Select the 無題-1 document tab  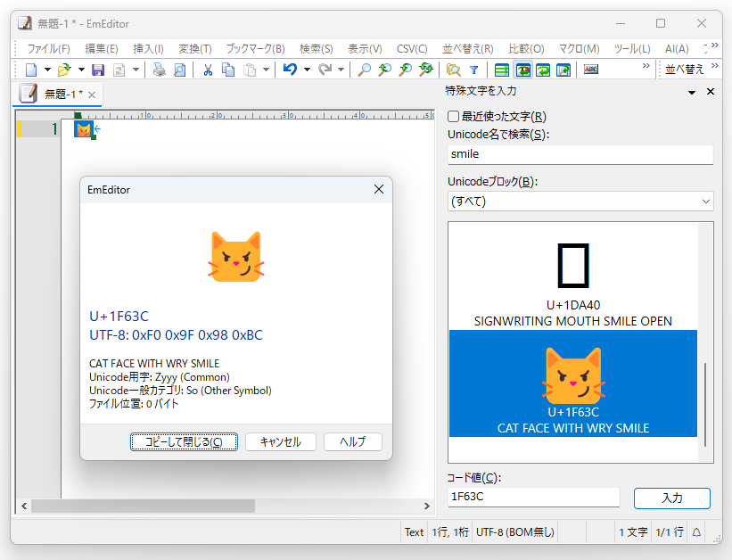(x=58, y=95)
